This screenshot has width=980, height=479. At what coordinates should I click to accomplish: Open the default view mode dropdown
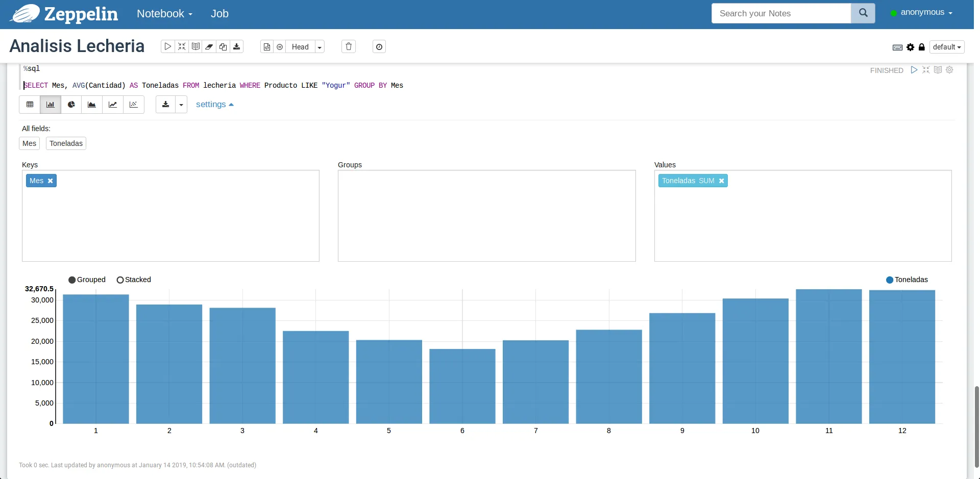[947, 47]
